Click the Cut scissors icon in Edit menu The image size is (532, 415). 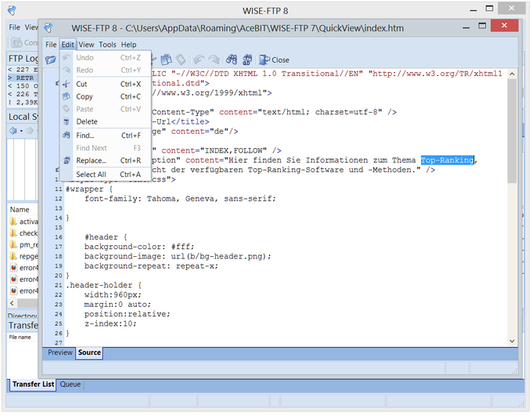(66, 84)
